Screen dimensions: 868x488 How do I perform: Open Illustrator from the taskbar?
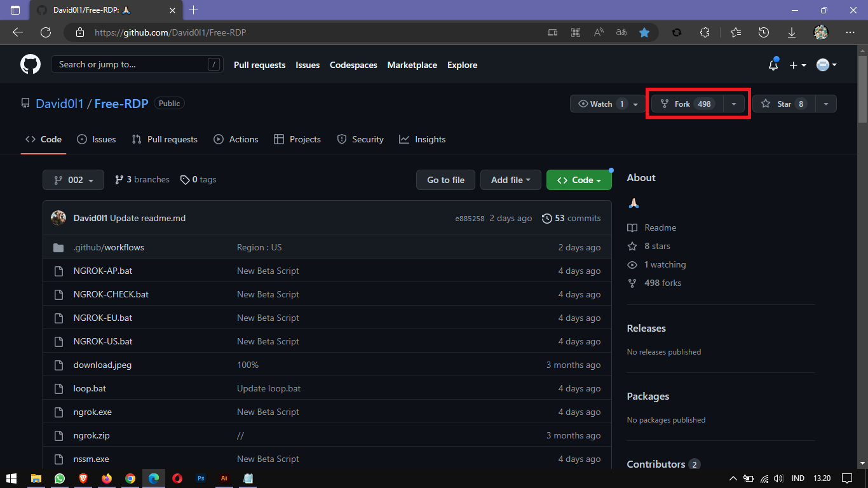coord(224,478)
